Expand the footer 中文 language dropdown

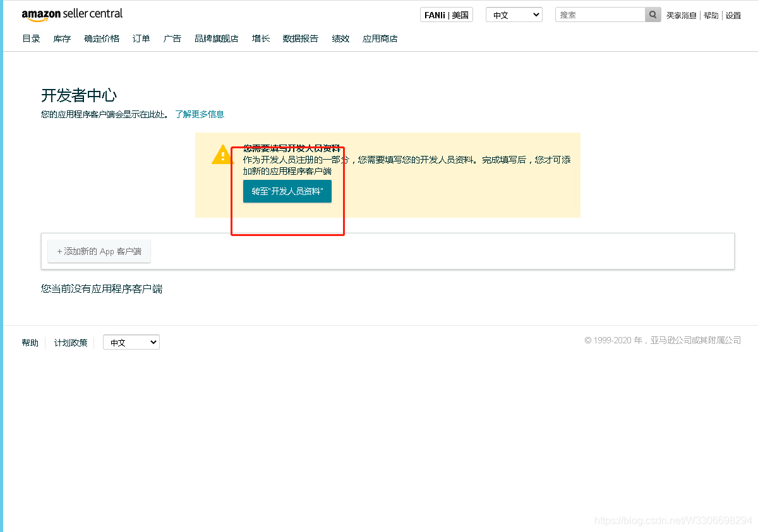tap(131, 342)
